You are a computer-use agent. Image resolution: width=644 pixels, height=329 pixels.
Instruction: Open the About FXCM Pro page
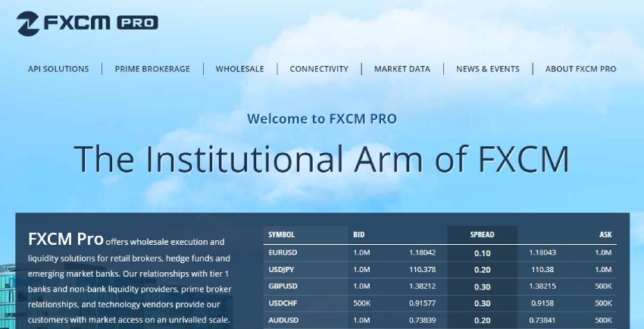(x=580, y=69)
